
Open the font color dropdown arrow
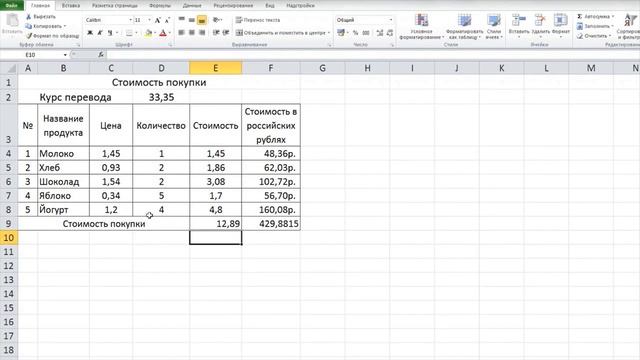[x=170, y=33]
